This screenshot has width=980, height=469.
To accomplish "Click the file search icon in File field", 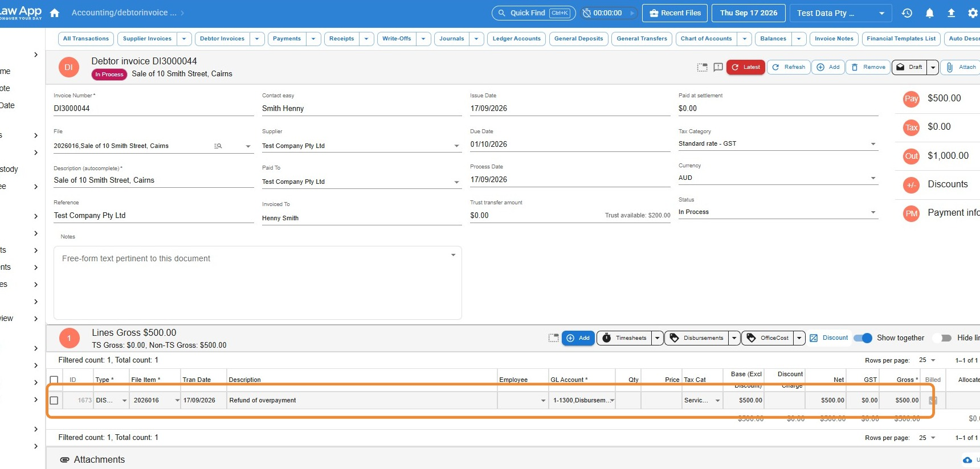I will tap(218, 146).
